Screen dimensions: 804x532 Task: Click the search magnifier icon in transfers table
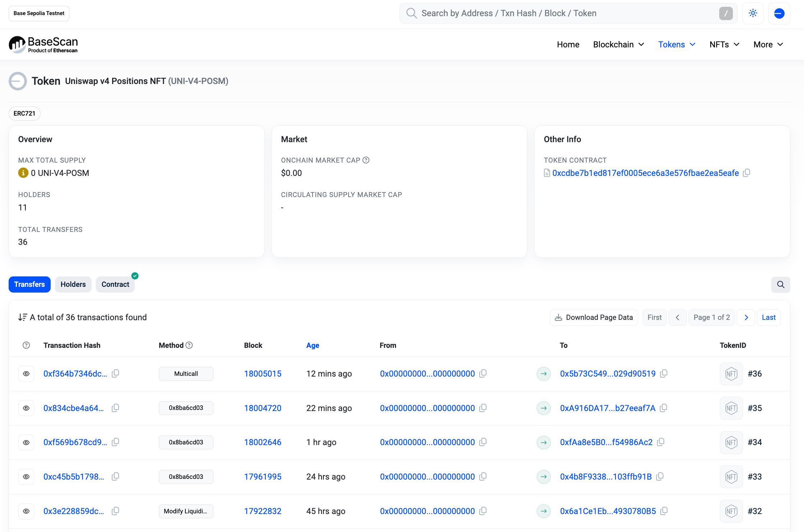(x=781, y=284)
